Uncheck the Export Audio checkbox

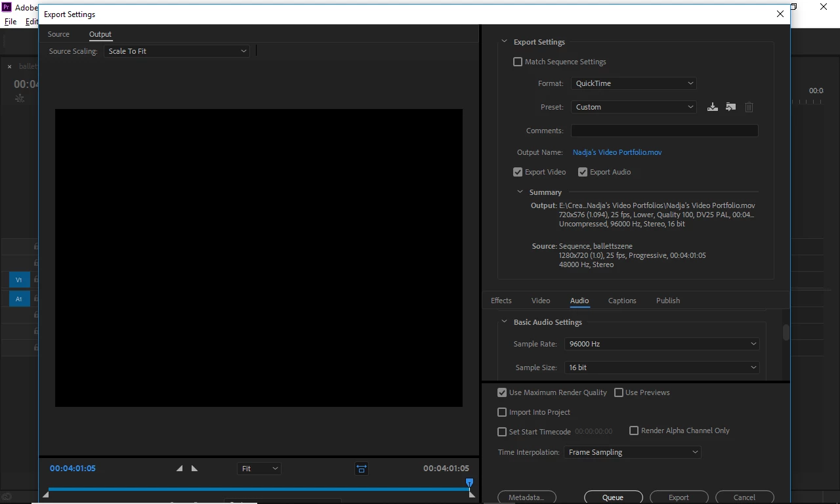583,172
